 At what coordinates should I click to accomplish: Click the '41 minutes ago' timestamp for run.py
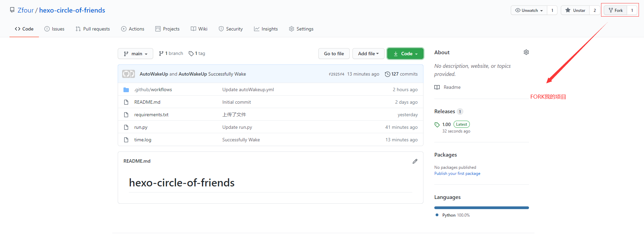401,127
